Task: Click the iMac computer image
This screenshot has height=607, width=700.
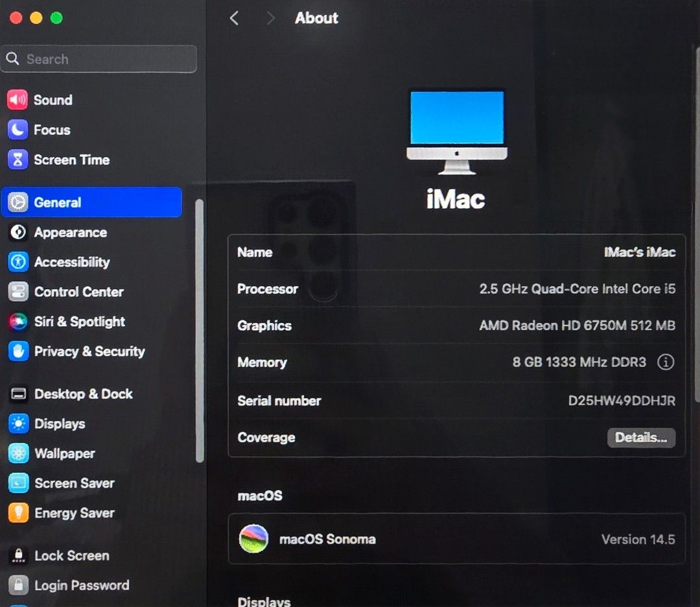Action: point(457,132)
